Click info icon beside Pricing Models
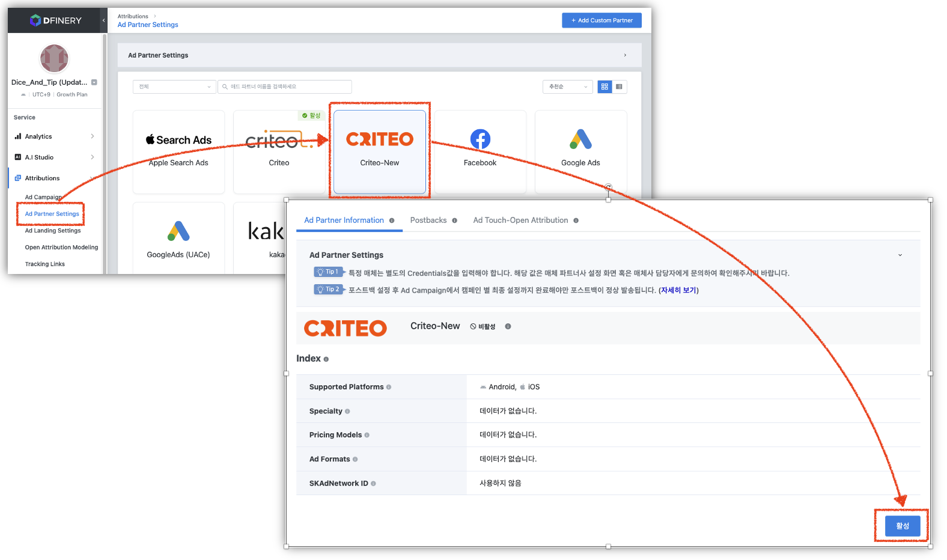Screen dimensions: 947x560 [367, 435]
